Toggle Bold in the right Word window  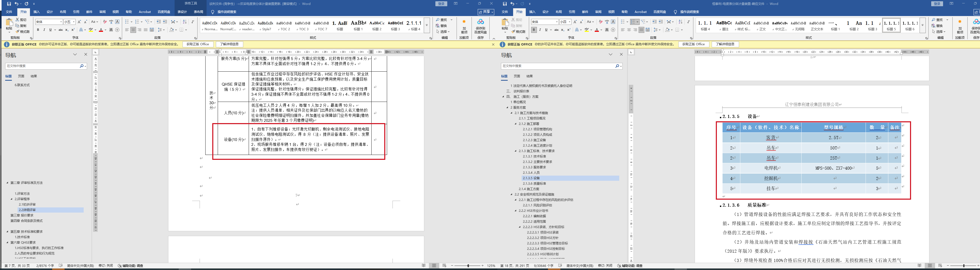click(x=534, y=30)
